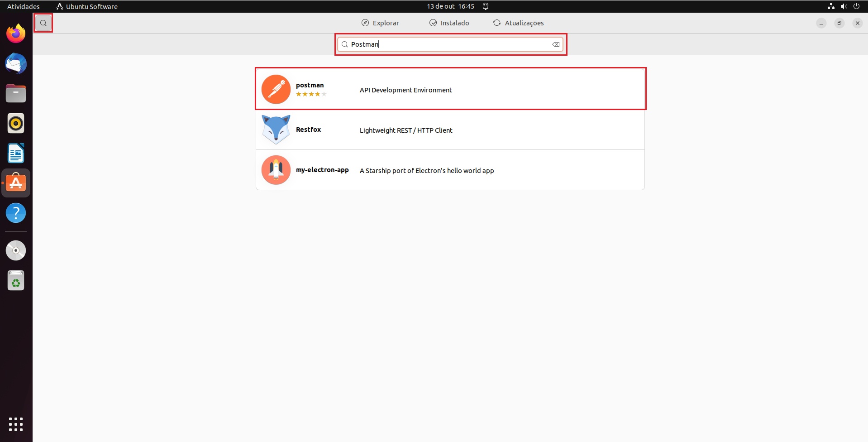Open Firefox from the dock
The width and height of the screenshot is (868, 442).
[x=16, y=34]
